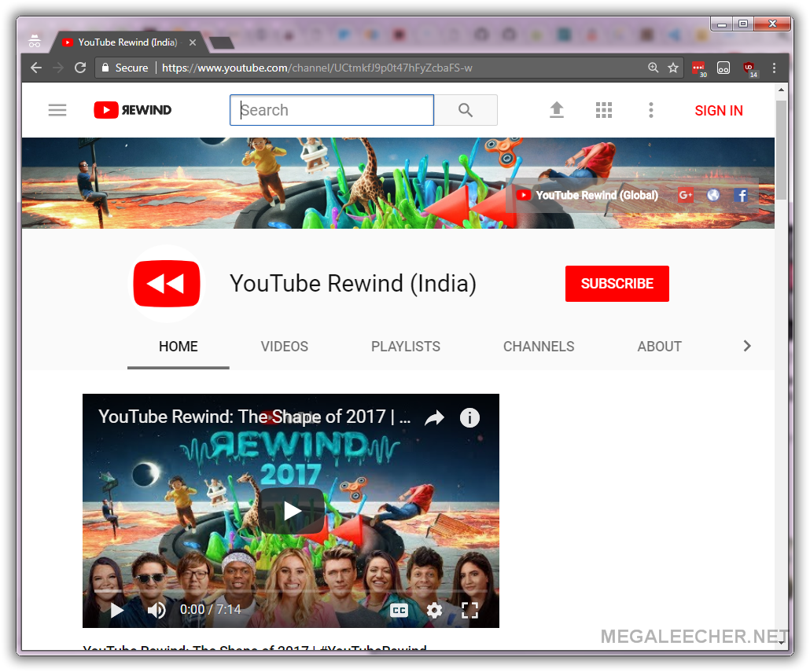
Task: Open the red extension with badge 30
Action: 698,68
